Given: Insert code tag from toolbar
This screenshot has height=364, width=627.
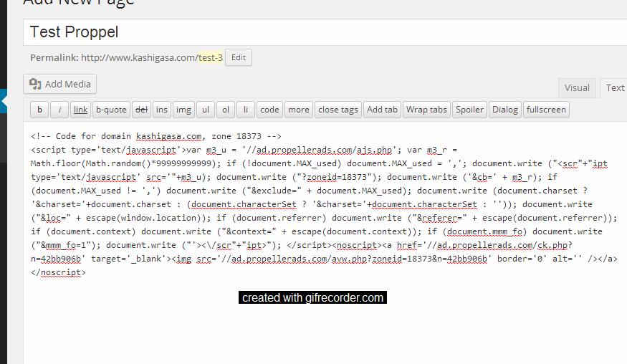Looking at the screenshot, I should (x=269, y=110).
